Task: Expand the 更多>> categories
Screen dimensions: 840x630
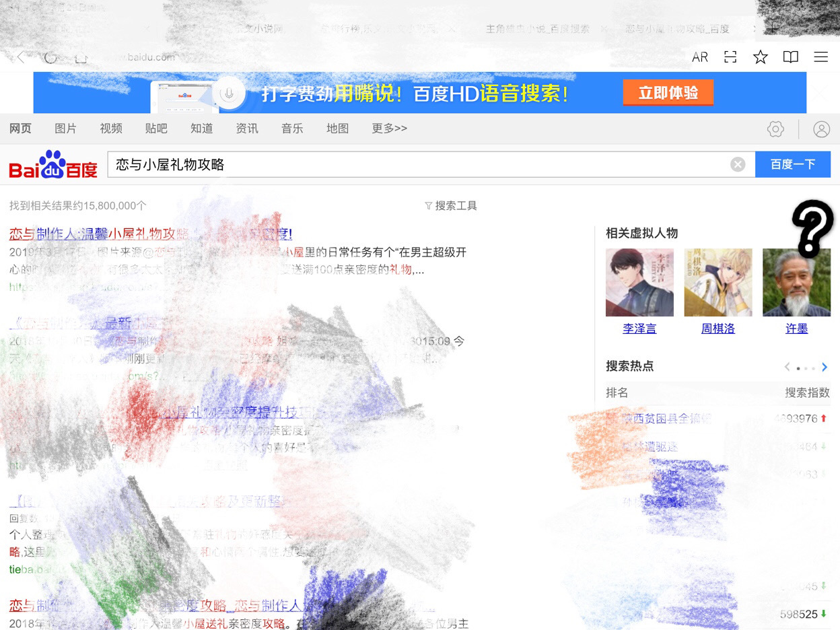Action: pos(390,129)
